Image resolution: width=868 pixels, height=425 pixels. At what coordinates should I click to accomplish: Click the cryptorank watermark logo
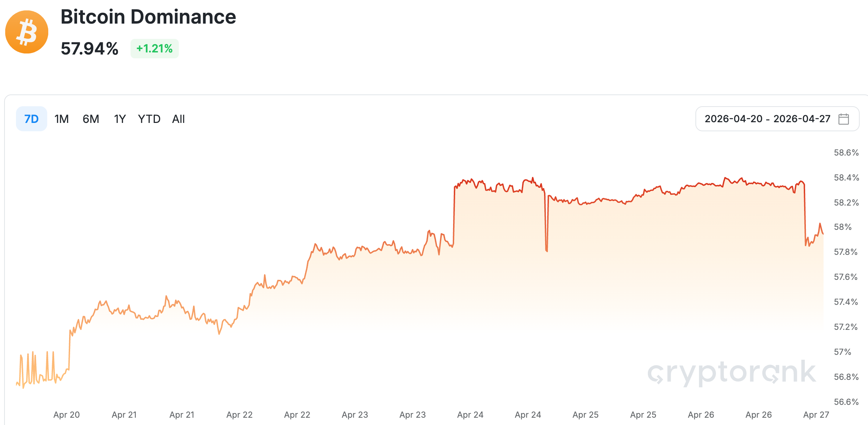(732, 373)
